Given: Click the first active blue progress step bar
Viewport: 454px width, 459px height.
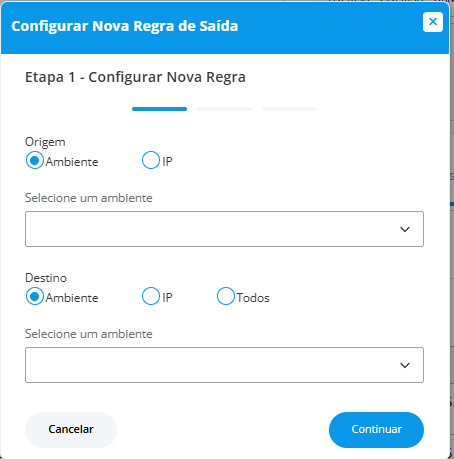Looking at the screenshot, I should coord(159,109).
